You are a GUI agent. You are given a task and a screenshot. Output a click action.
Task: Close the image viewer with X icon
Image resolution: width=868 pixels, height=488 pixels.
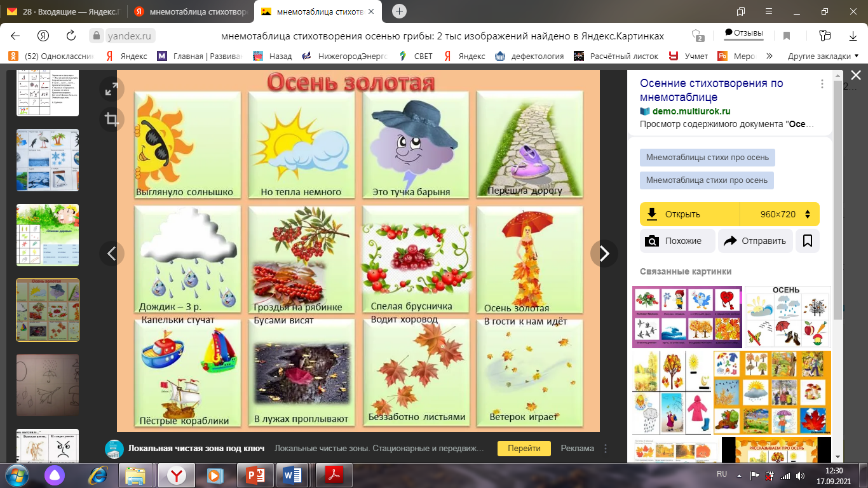coord(855,75)
